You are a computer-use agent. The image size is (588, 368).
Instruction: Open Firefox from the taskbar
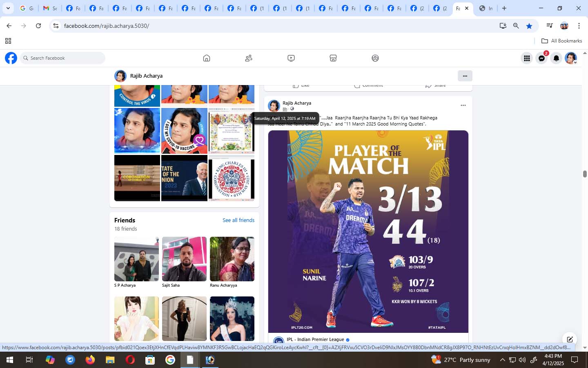(x=90, y=360)
